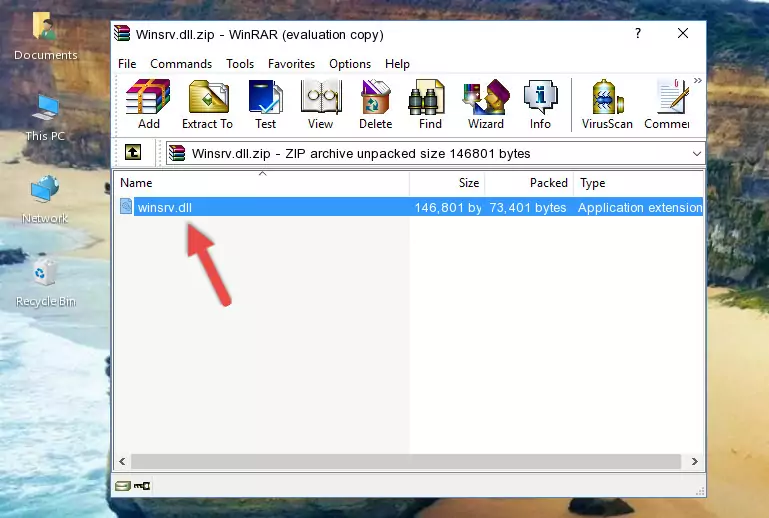Select the Recycle Bin desktop icon
This screenshot has height=518, width=769.
(46, 283)
